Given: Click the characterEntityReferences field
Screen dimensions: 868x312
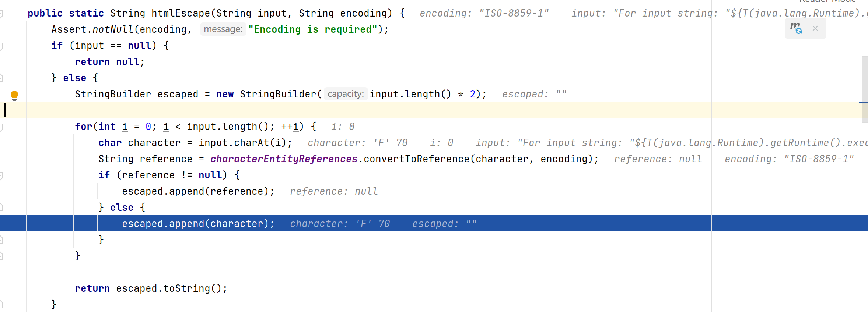Looking at the screenshot, I should [284, 159].
